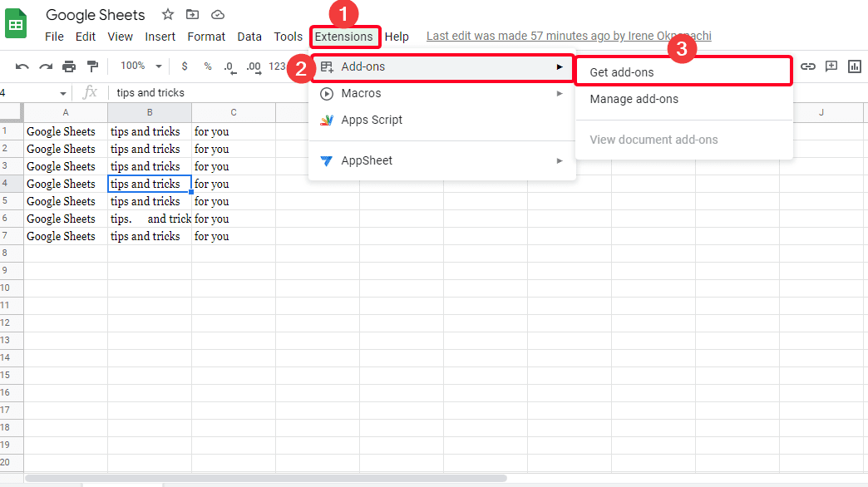Image resolution: width=868 pixels, height=487 pixels.
Task: Open the zoom 100% dropdown
Action: [141, 66]
